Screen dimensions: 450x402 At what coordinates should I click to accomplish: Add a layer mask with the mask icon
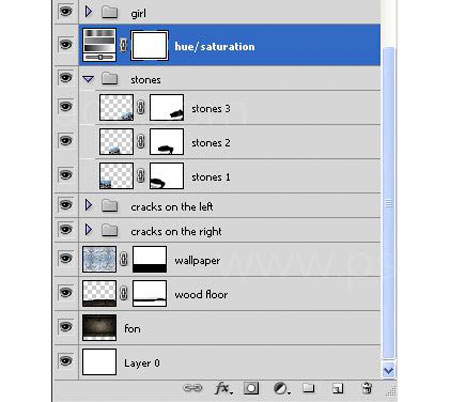coord(251,388)
